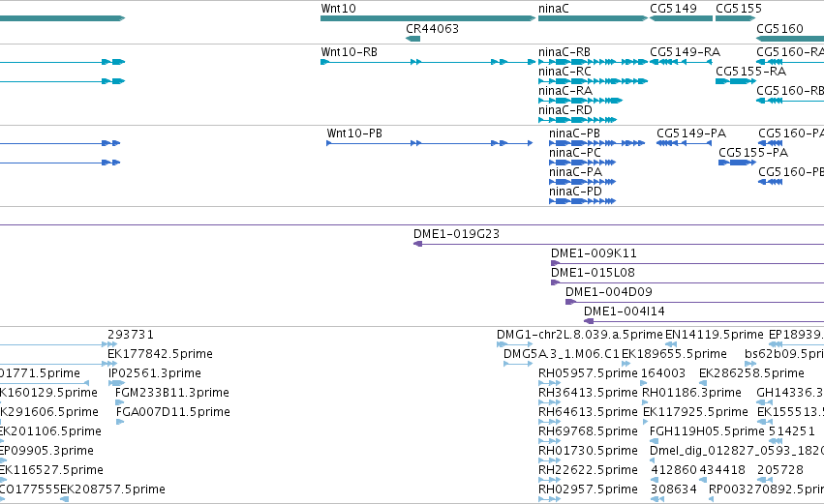Image resolution: width=824 pixels, height=504 pixels.
Task: Select the EN14119.5prime EST label
Action: (x=715, y=335)
